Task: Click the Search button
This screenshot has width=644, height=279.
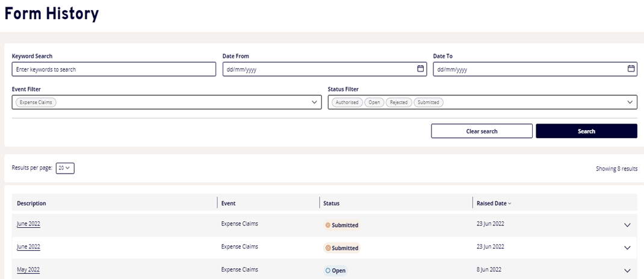Action: (586, 131)
